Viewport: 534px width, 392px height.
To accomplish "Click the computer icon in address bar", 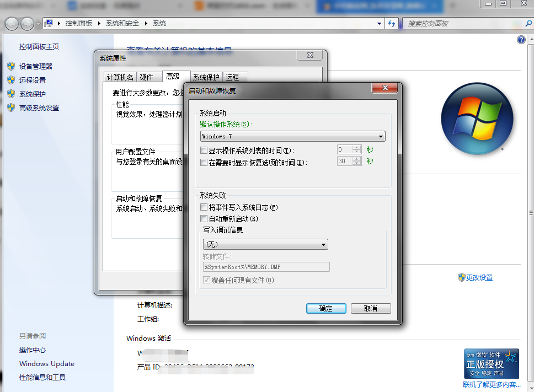I will click(x=49, y=23).
